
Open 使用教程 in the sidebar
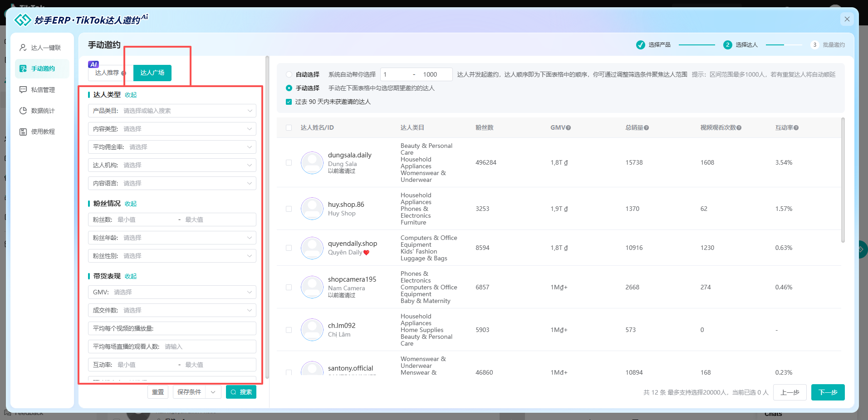(42, 132)
